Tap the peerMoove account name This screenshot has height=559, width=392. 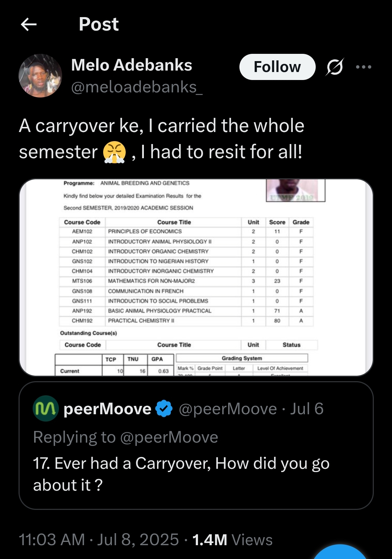[x=108, y=409]
